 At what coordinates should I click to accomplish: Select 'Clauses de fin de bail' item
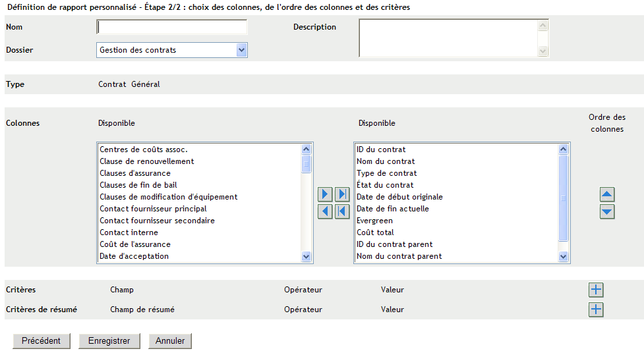[200, 185]
